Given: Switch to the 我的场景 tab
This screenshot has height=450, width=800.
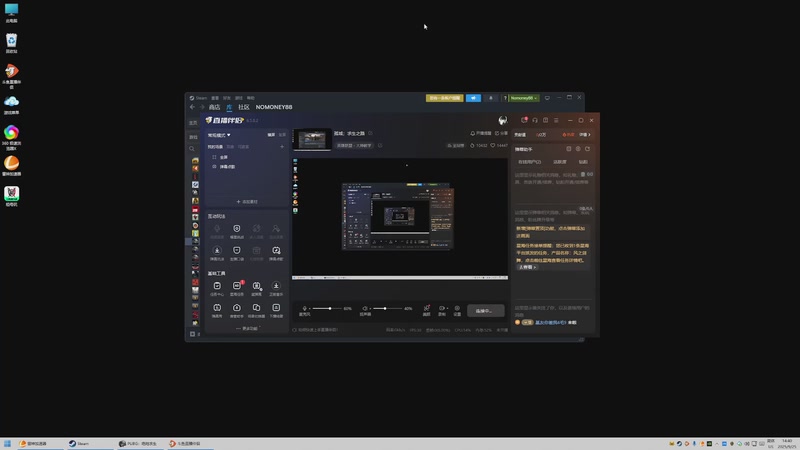Looking at the screenshot, I should coord(215,147).
